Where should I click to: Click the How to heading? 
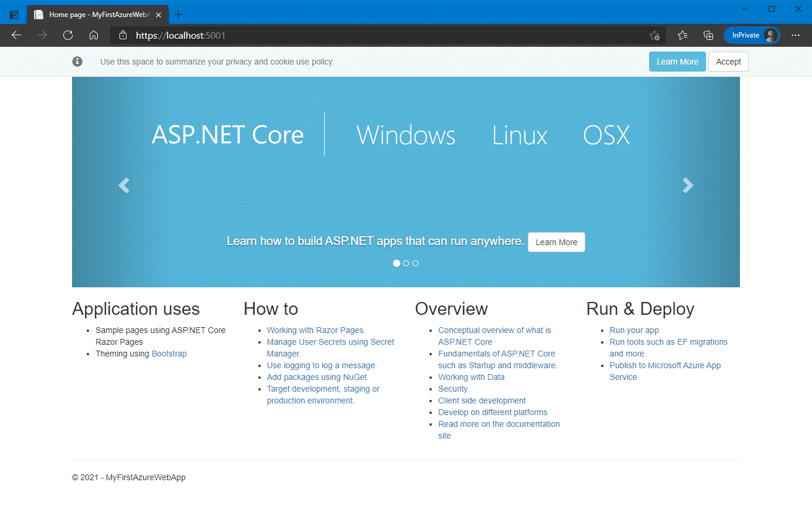271,309
